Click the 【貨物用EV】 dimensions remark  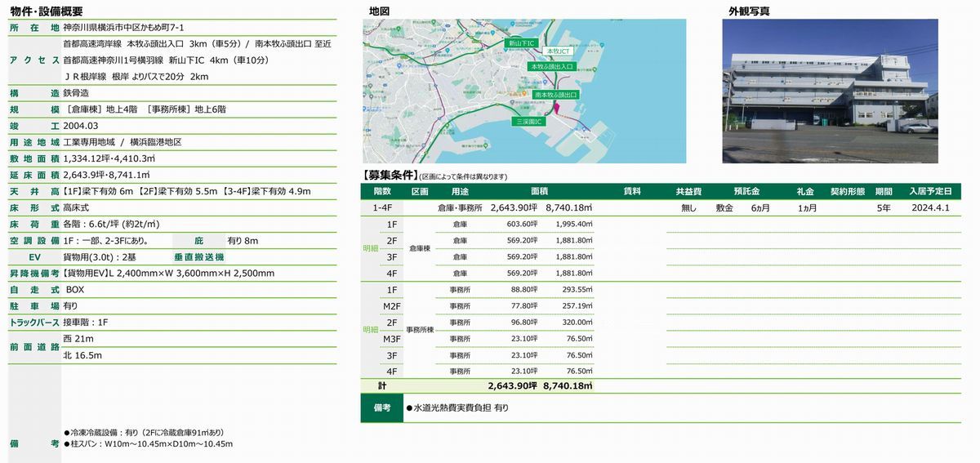pyautogui.click(x=169, y=273)
